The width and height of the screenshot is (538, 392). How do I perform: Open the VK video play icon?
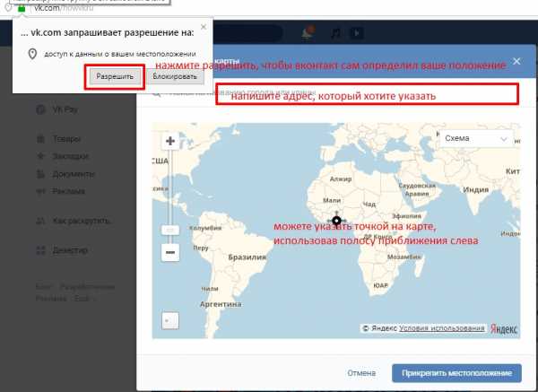357,33
